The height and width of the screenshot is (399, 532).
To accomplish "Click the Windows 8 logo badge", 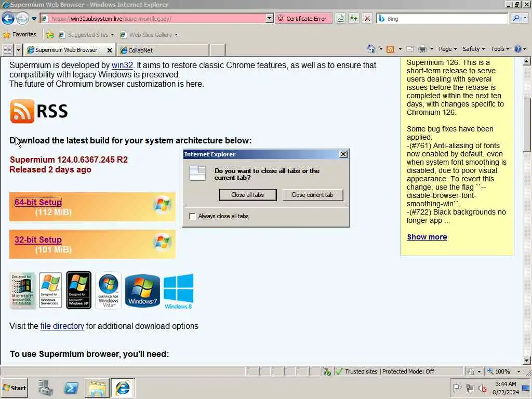I will [x=179, y=292].
